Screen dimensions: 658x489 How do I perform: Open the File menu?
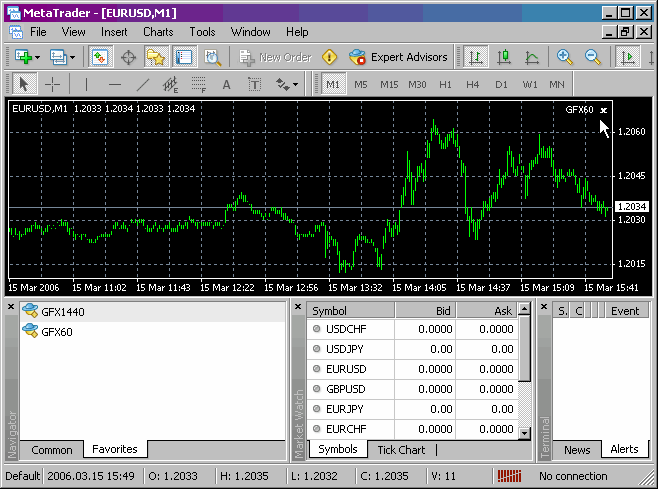pyautogui.click(x=38, y=32)
